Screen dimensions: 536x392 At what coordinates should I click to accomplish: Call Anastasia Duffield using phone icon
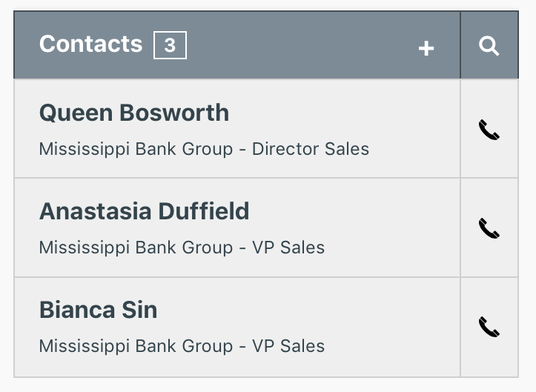(489, 228)
